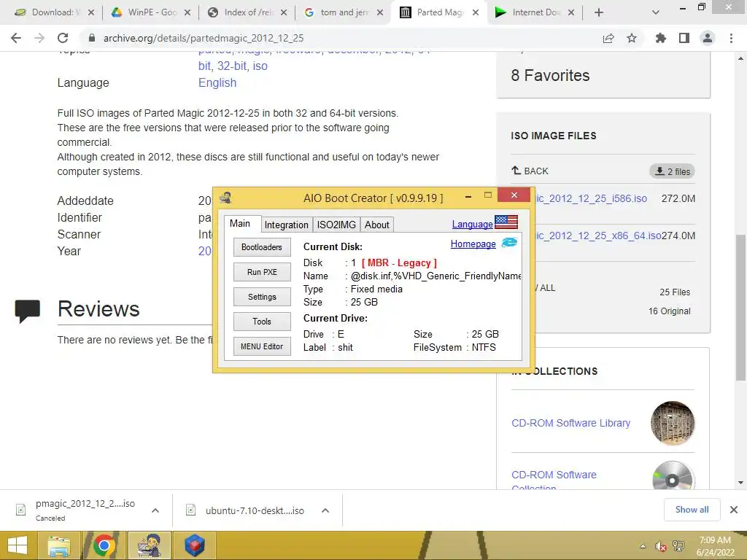Image resolution: width=747 pixels, height=560 pixels.
Task: Click the 25 Files count
Action: click(675, 292)
